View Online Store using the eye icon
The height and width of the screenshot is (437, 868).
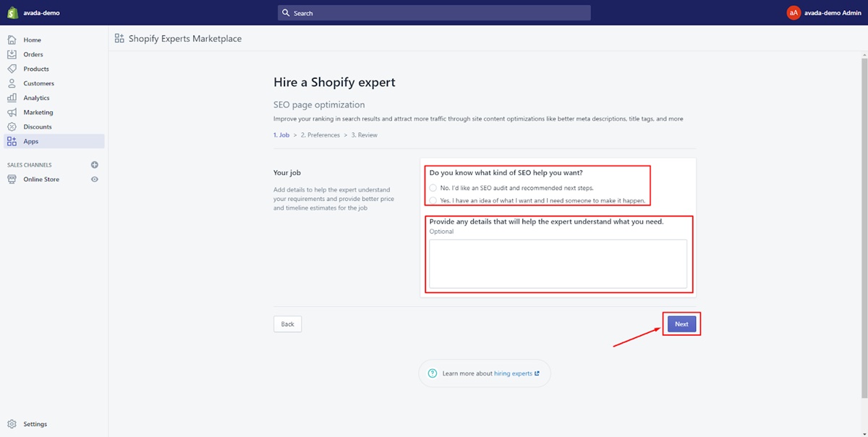tap(94, 179)
